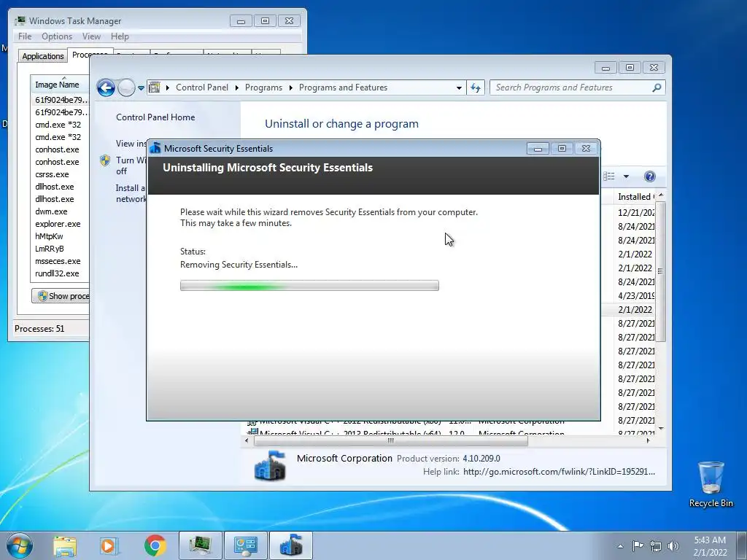Change view icon in Programs toolbar

point(609,176)
